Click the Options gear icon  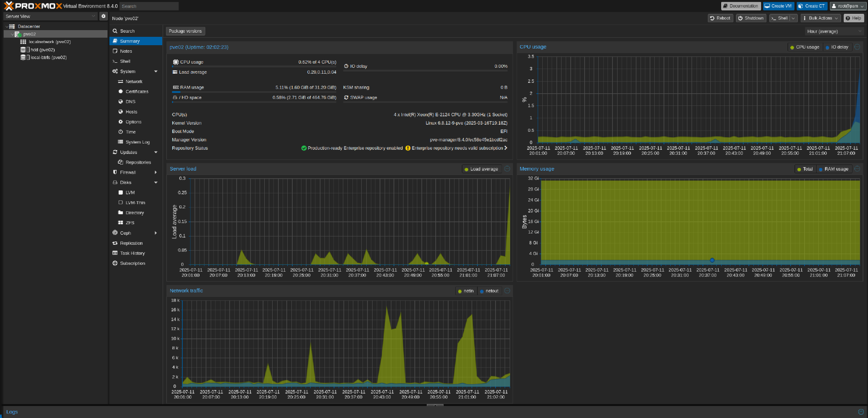(120, 122)
